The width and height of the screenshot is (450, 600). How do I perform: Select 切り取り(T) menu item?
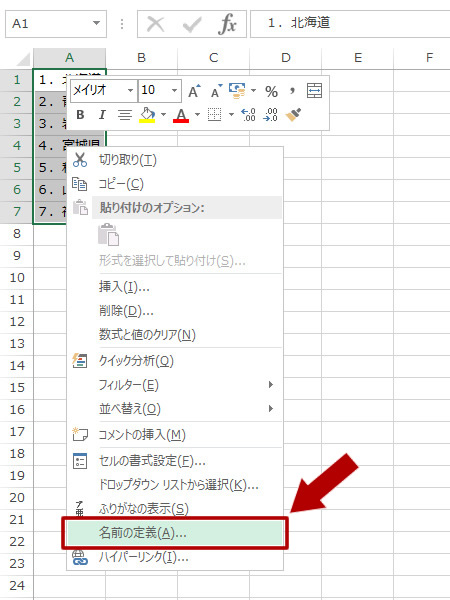tap(175, 160)
